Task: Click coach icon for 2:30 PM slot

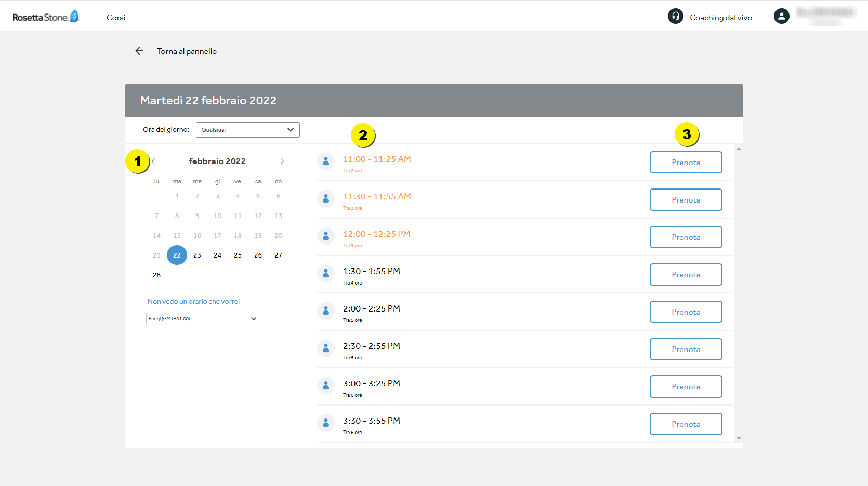Action: 326,348
